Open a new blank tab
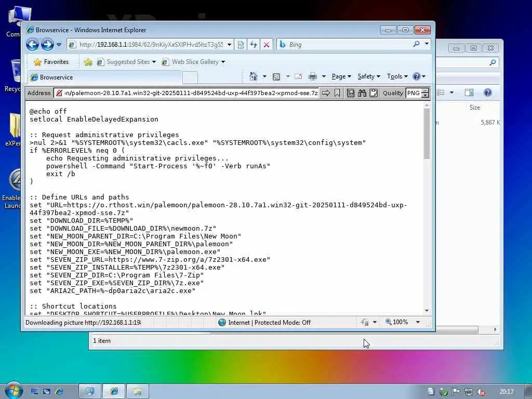The width and height of the screenshot is (532, 399). 190,78
